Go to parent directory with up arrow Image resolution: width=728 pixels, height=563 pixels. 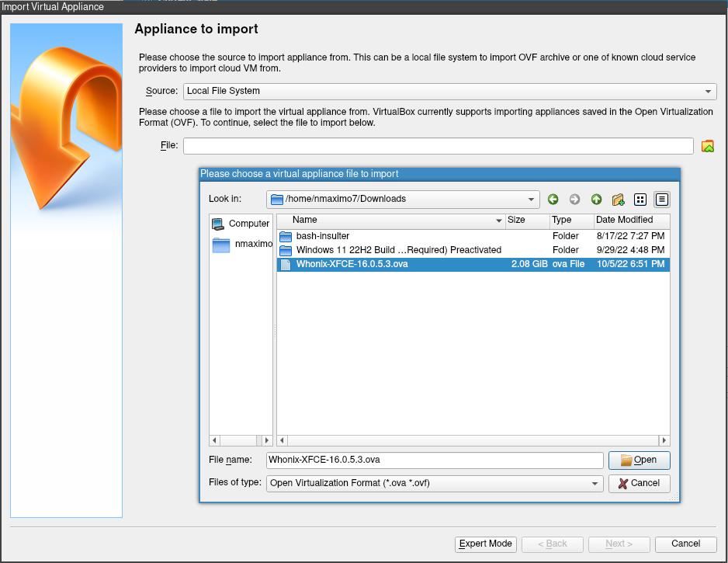click(596, 200)
